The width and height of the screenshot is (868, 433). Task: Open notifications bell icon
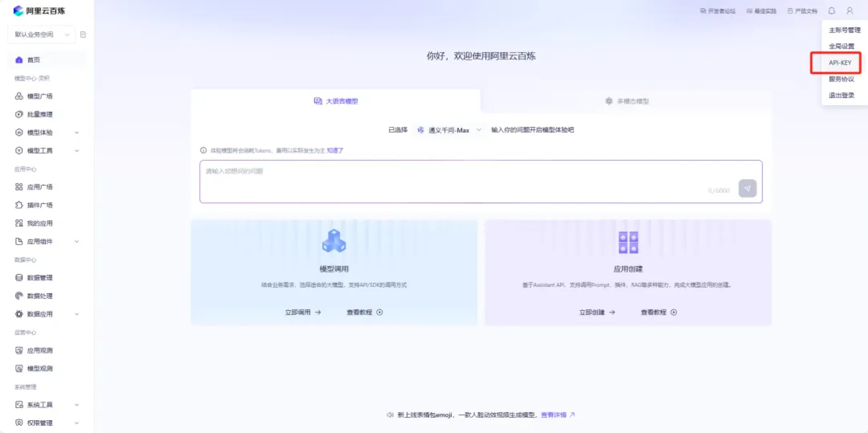tap(831, 11)
